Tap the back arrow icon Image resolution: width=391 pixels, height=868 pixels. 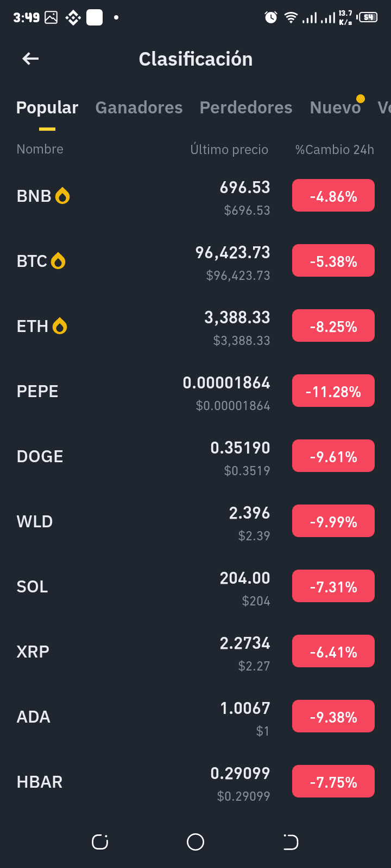pos(30,59)
